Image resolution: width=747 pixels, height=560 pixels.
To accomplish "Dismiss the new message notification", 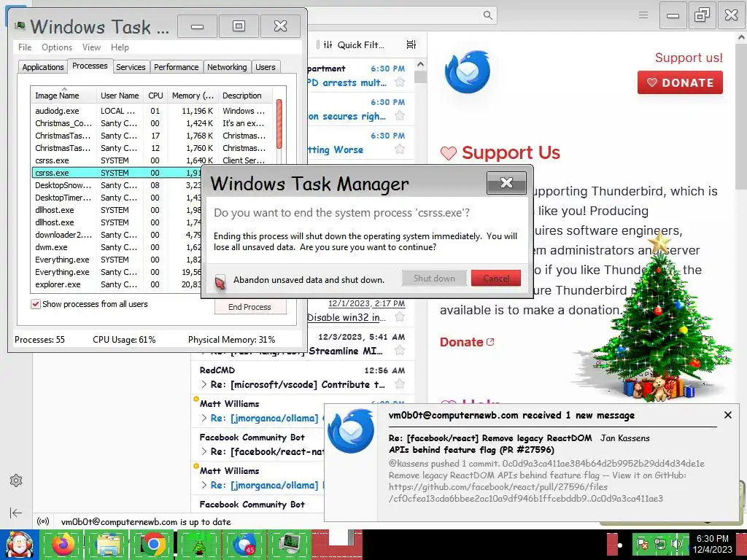I will click(727, 415).
